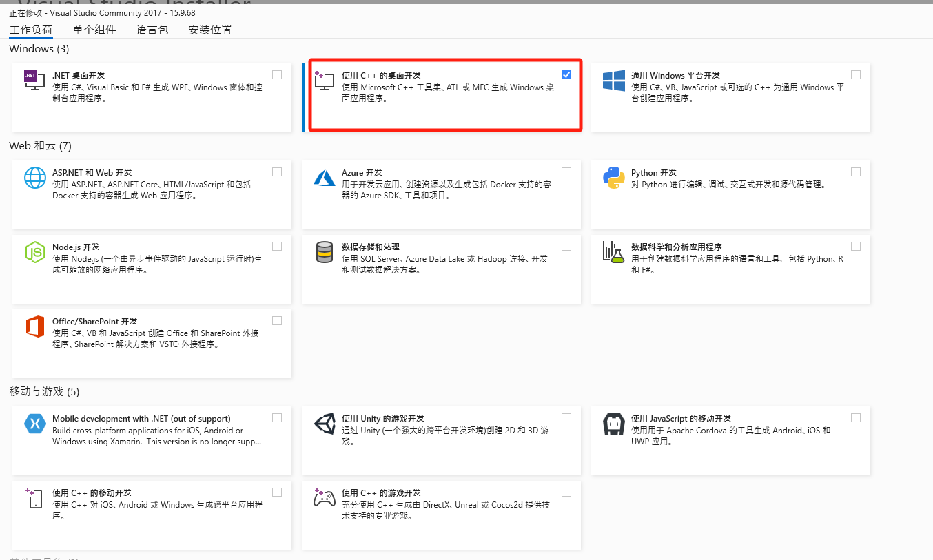Image resolution: width=933 pixels, height=560 pixels.
Task: Click the ASP.NET globe icon
Action: tap(34, 178)
